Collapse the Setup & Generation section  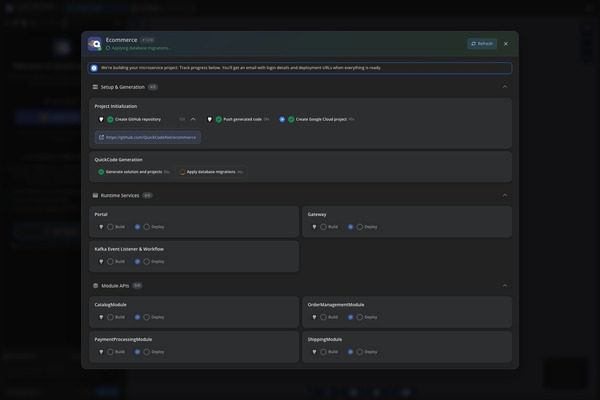(x=505, y=87)
